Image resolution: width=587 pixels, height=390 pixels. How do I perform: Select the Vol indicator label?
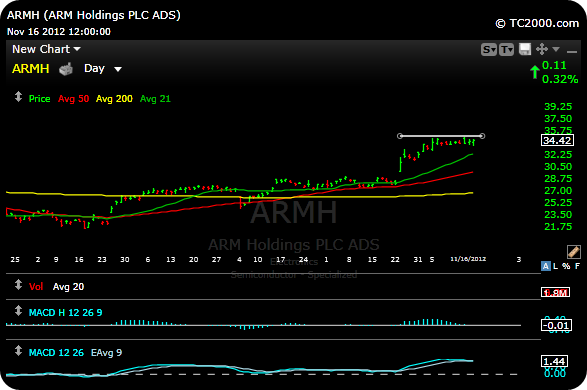tap(36, 287)
